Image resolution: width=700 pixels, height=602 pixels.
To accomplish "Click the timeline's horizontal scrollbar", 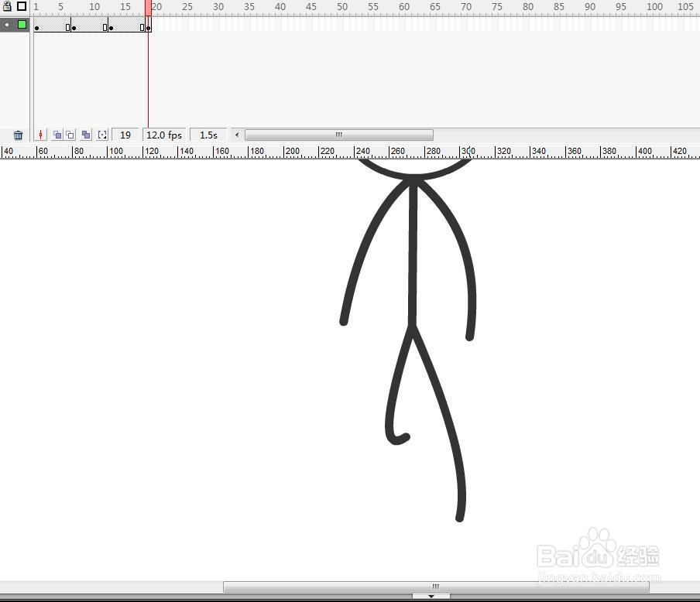I will pos(338,135).
